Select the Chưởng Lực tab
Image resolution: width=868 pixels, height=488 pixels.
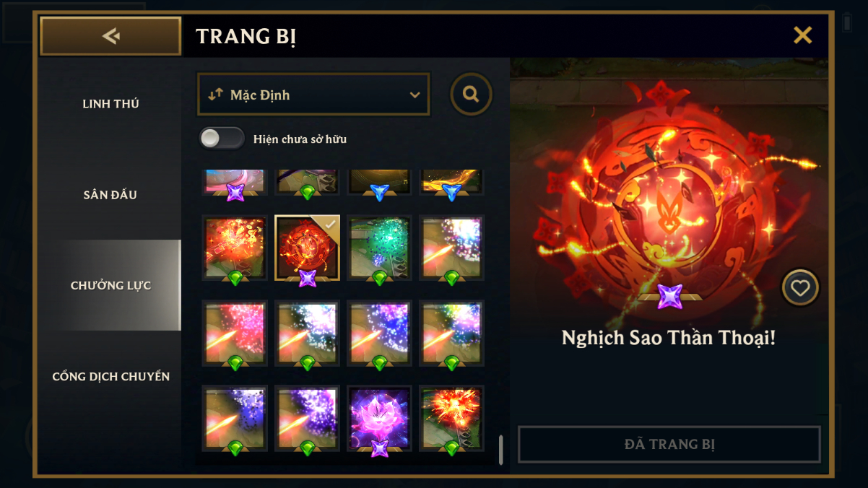(x=110, y=285)
